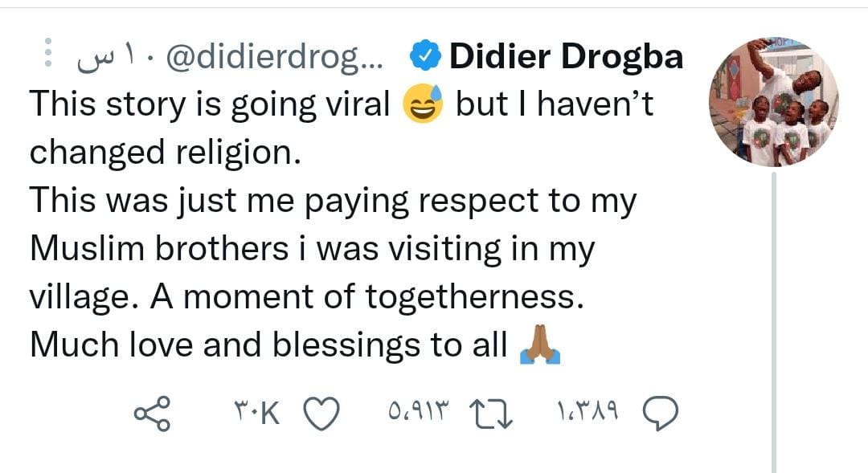
Task: Click the thread line under the avatar
Action: (773, 321)
